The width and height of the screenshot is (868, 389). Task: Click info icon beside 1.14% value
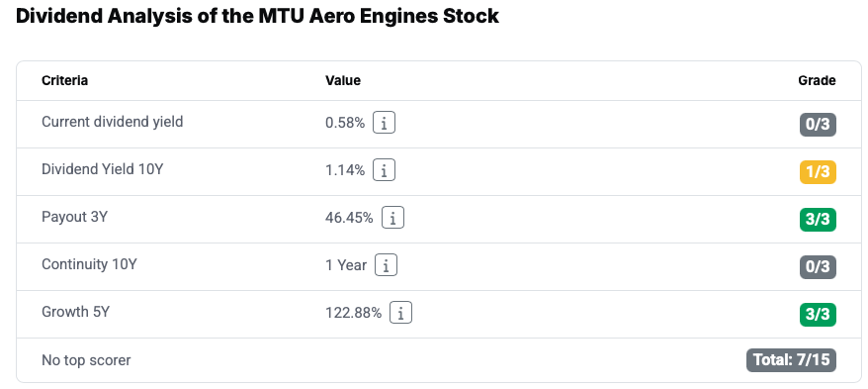coord(384,170)
